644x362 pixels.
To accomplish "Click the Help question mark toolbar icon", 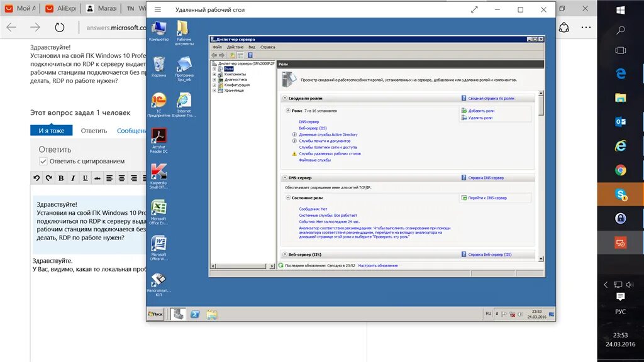I will (x=250, y=55).
